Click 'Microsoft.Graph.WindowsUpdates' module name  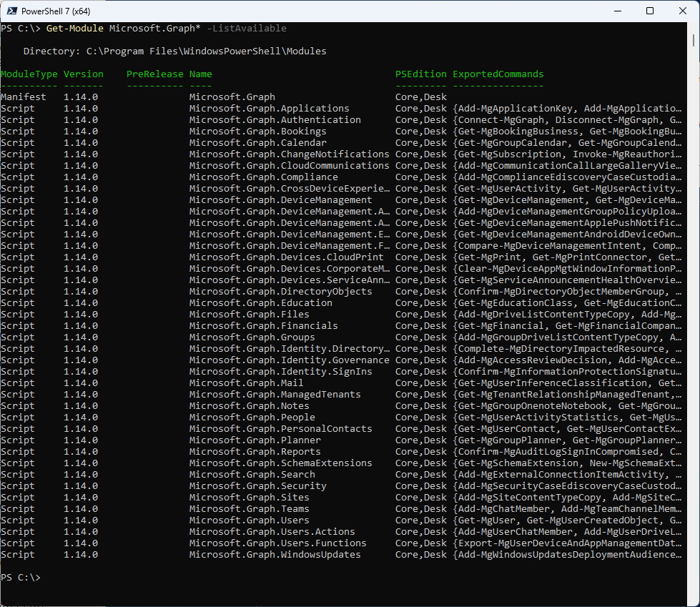click(275, 555)
